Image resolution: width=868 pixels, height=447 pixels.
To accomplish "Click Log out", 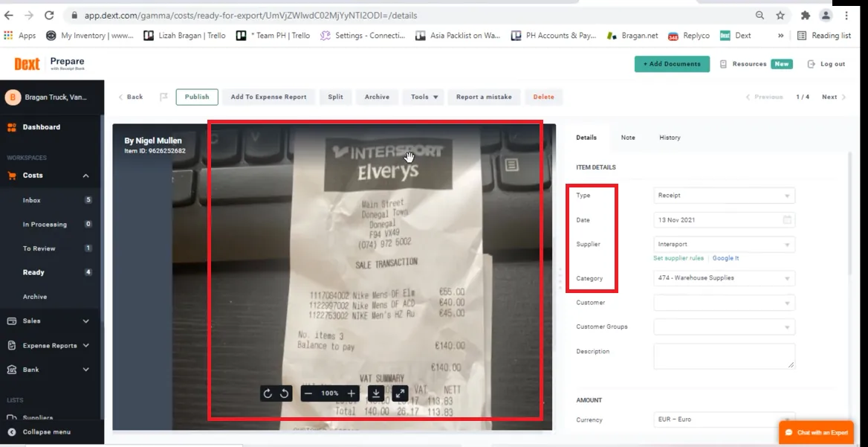I will coord(826,64).
